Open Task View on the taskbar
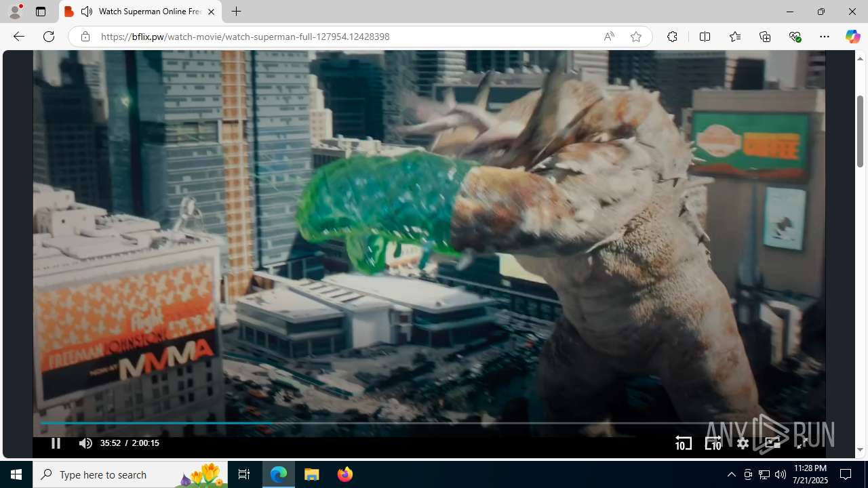The image size is (868, 488). tap(244, 474)
